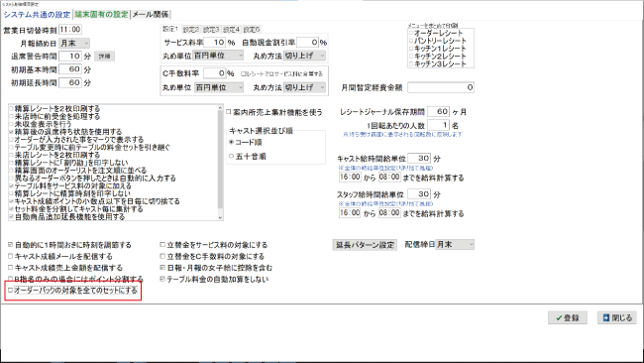Select the 設定4 sub-tab
Screen dimensions: 644x363
231,30
